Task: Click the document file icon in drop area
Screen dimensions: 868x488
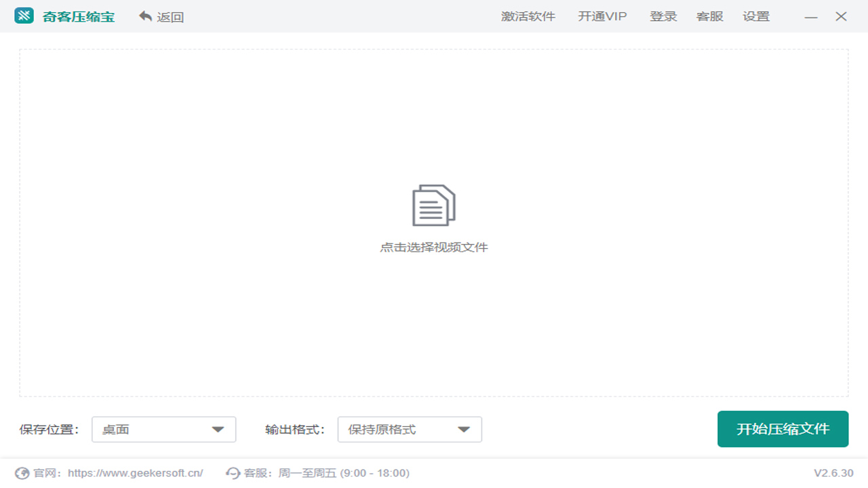Action: pyautogui.click(x=434, y=204)
